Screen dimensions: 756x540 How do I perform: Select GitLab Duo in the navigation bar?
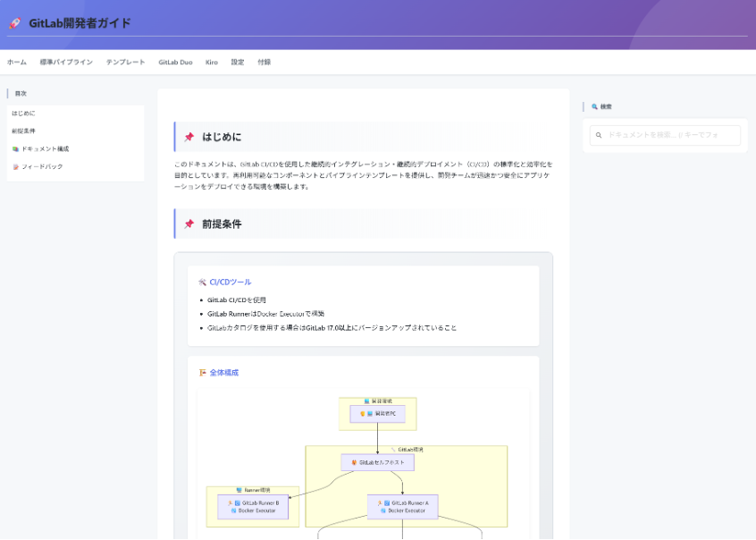click(x=175, y=63)
